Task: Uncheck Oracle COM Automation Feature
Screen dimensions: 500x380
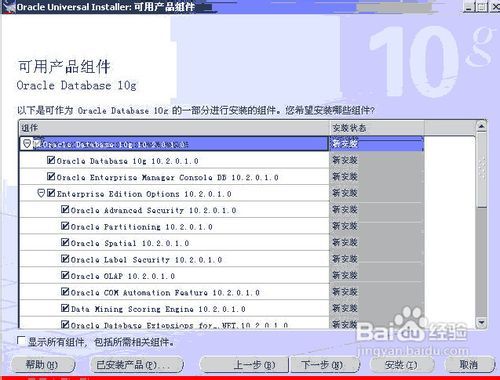Action: click(65, 292)
